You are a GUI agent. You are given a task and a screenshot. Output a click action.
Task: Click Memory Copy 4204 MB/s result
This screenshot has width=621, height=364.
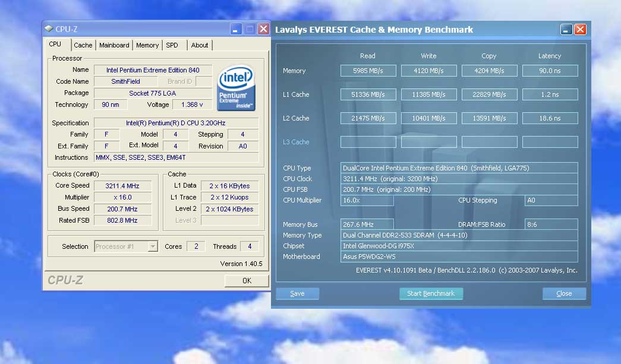point(490,71)
